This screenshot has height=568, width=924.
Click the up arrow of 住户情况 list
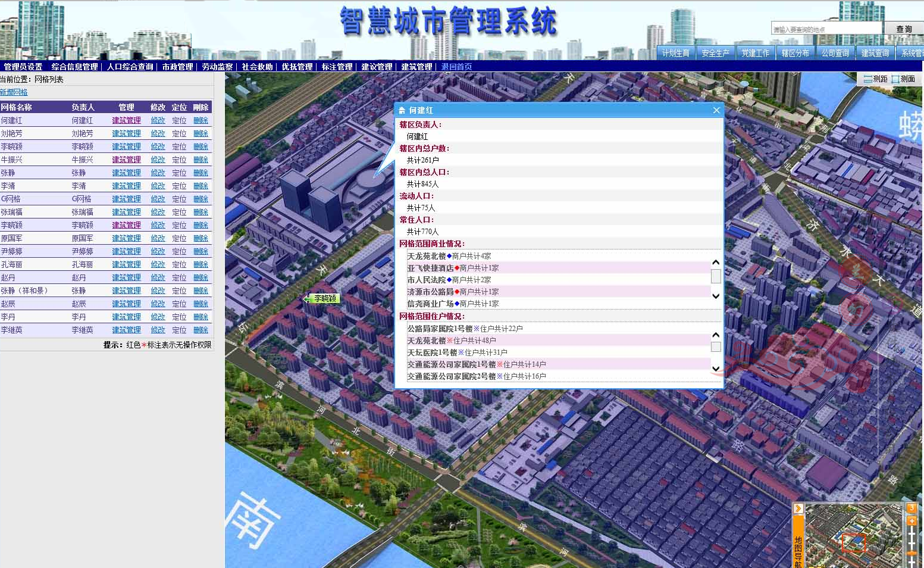(716, 334)
